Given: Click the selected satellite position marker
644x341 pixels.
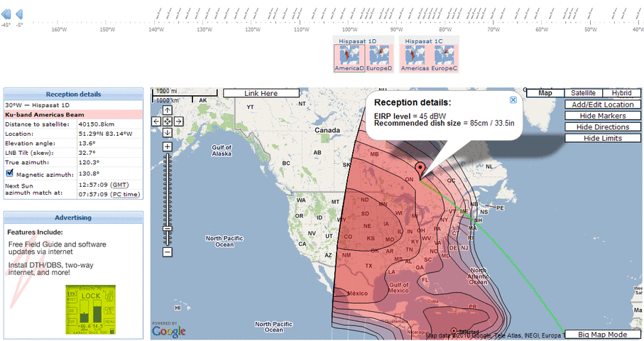Looking at the screenshot, I should [x=454, y=331].
